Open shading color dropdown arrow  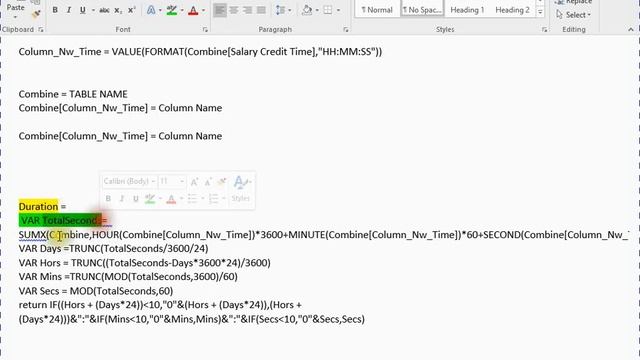point(317,10)
